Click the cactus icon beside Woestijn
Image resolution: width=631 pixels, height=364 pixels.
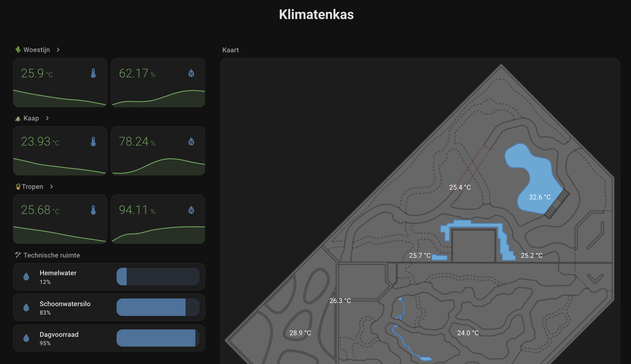point(18,49)
